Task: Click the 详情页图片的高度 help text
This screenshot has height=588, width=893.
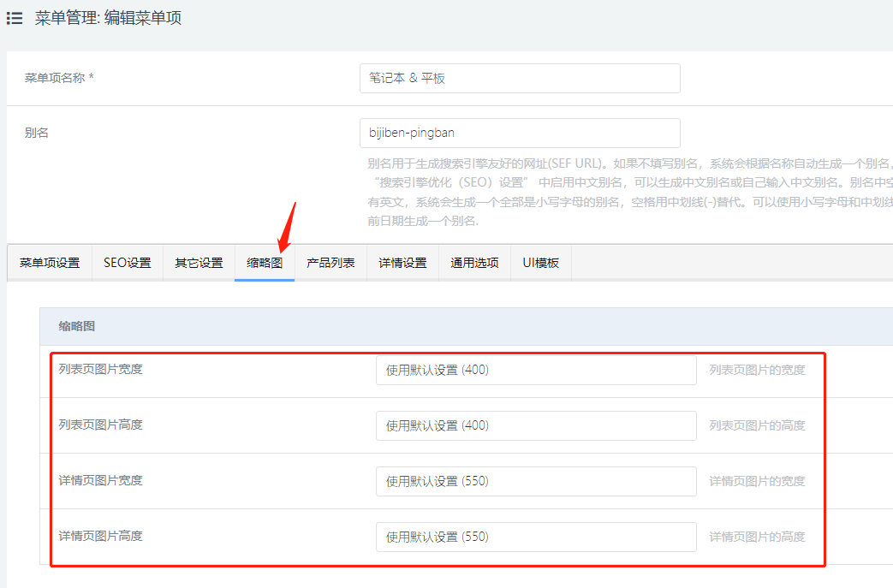Action: 757,537
